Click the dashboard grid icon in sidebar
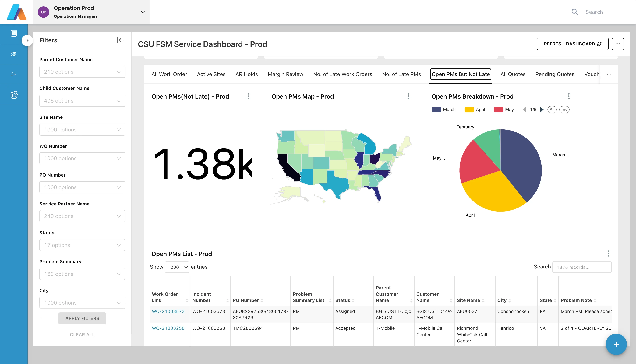 coord(14,33)
